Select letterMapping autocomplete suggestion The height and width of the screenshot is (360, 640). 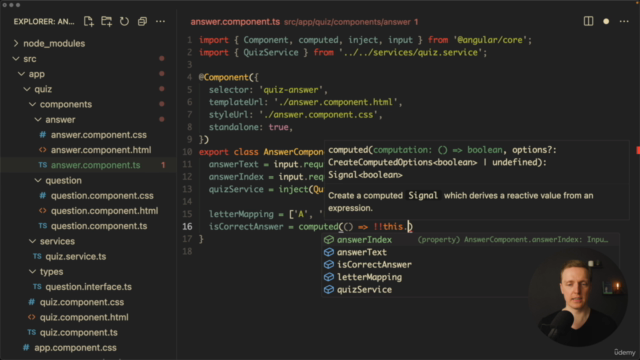[x=470, y=277]
